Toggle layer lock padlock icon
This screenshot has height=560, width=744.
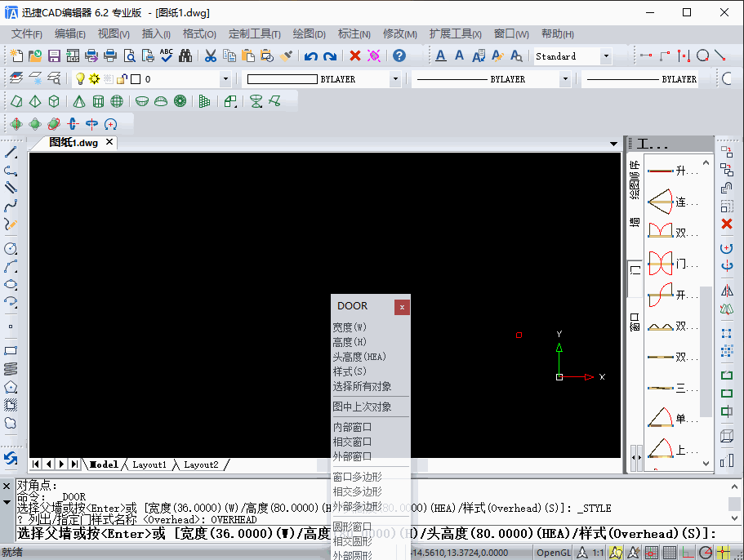coord(122,78)
